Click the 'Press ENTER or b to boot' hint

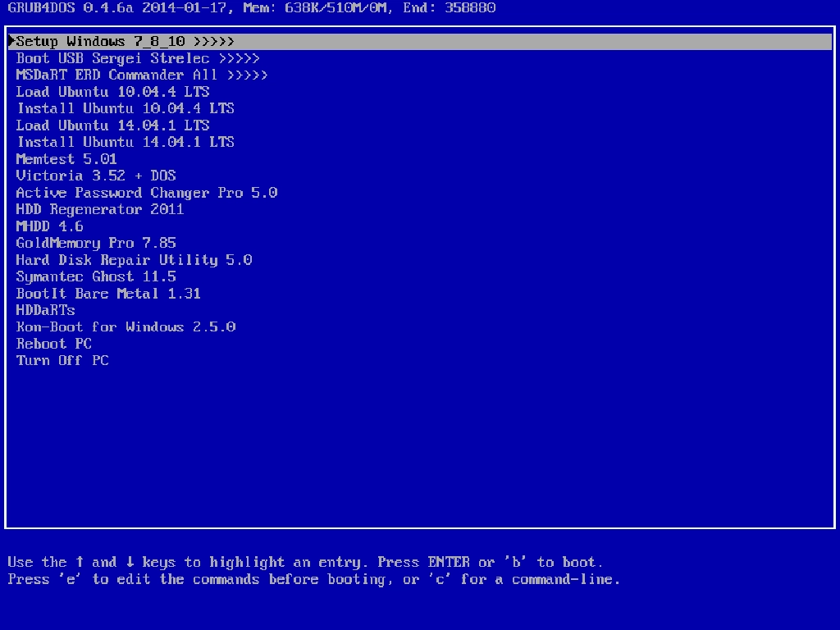pos(491,562)
